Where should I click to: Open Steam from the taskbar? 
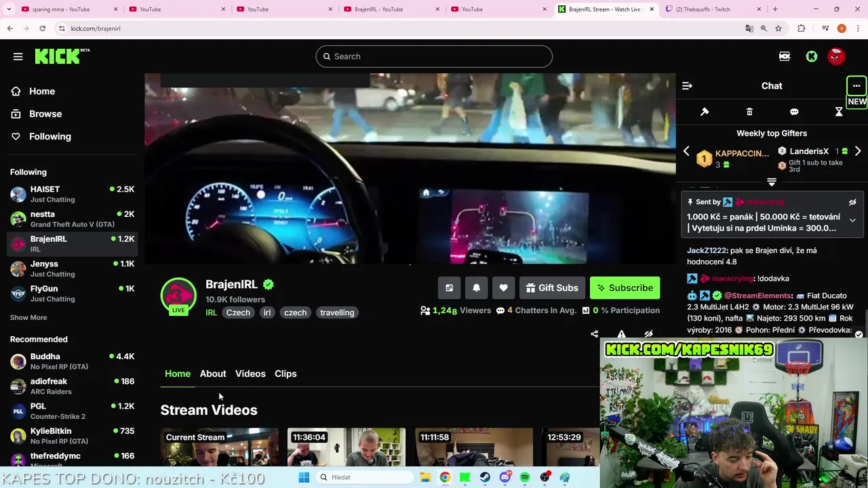(x=485, y=477)
